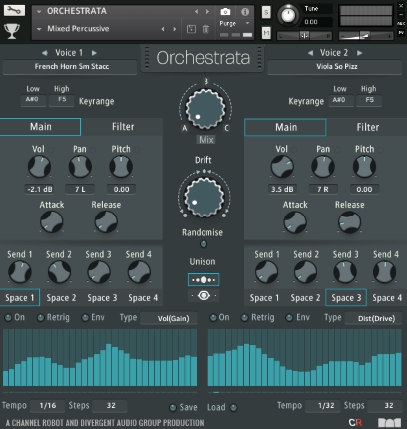
Task: Select the previous Voice 1 sound
Action: point(45,53)
